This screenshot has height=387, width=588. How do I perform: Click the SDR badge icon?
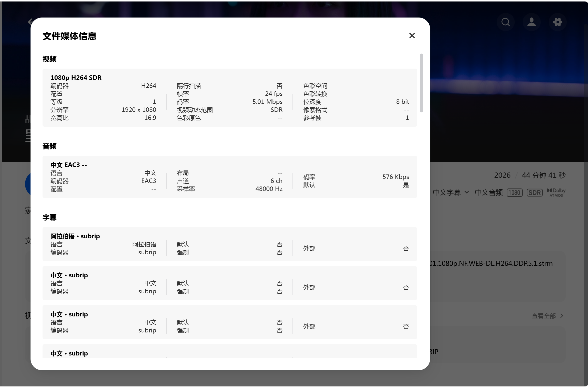[x=534, y=192]
